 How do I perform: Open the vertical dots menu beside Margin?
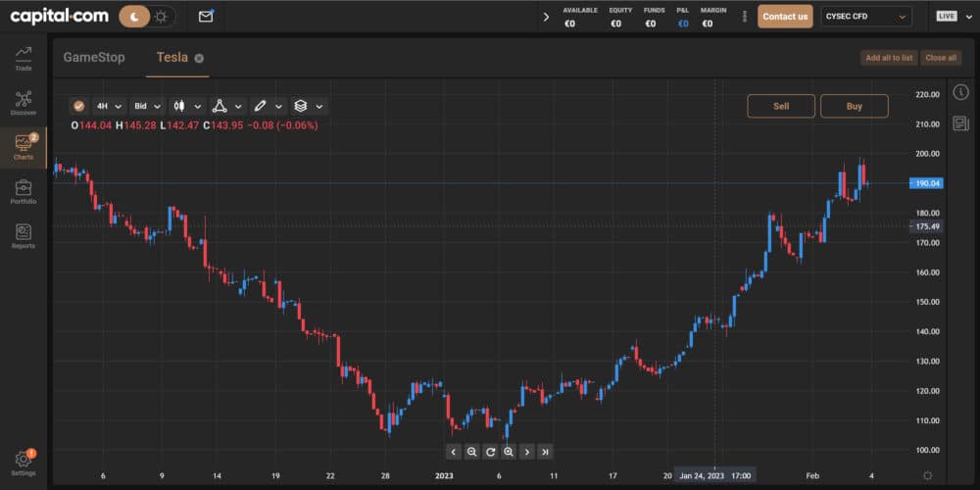[x=744, y=17]
